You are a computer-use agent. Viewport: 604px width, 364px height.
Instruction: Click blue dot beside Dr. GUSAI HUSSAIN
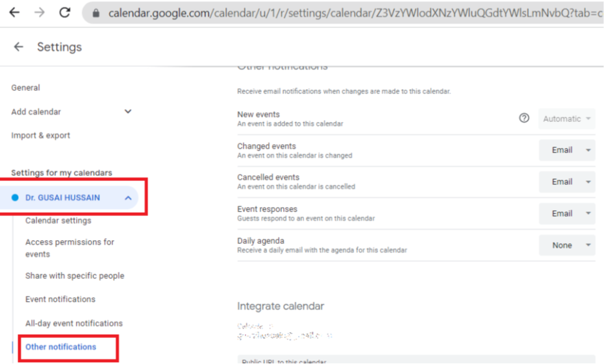click(15, 198)
